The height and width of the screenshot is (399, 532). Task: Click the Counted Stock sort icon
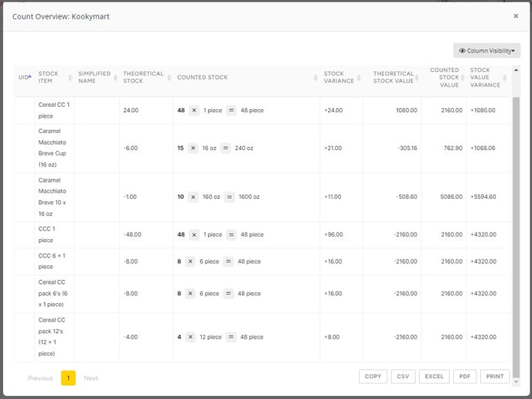315,77
